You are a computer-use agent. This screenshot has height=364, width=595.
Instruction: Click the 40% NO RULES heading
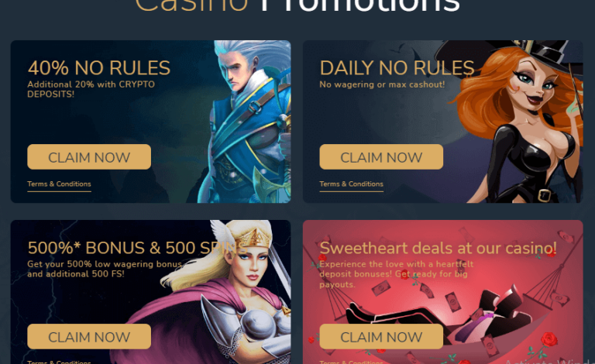[x=99, y=68]
